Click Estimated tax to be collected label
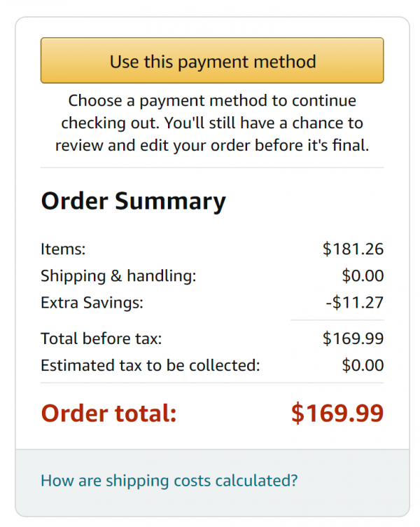Image resolution: width=420 pixels, height=527 pixels. point(150,365)
